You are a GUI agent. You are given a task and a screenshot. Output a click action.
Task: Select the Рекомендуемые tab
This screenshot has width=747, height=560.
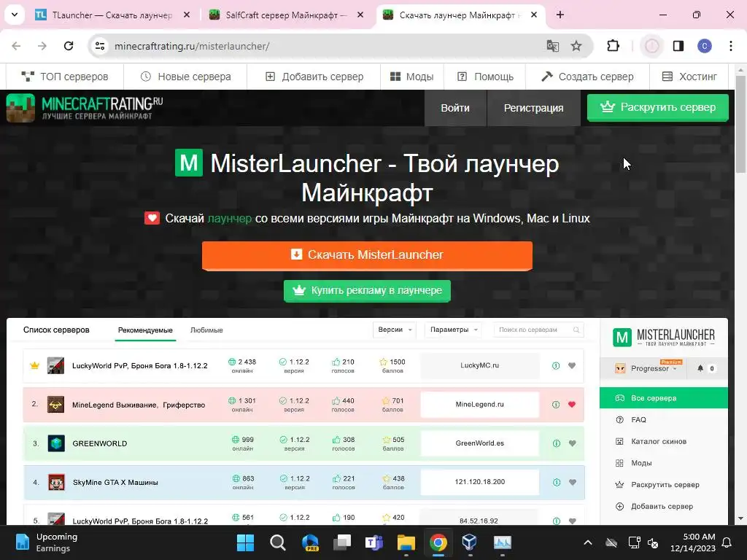click(145, 330)
